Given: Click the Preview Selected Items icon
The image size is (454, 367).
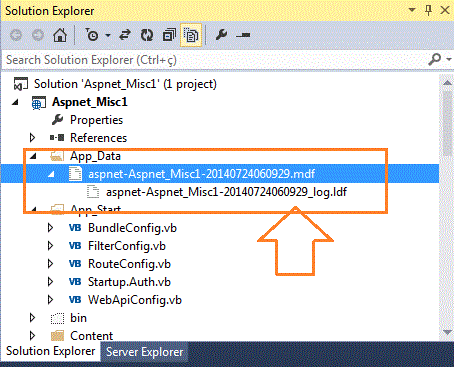Looking at the screenshot, I should tap(243, 35).
